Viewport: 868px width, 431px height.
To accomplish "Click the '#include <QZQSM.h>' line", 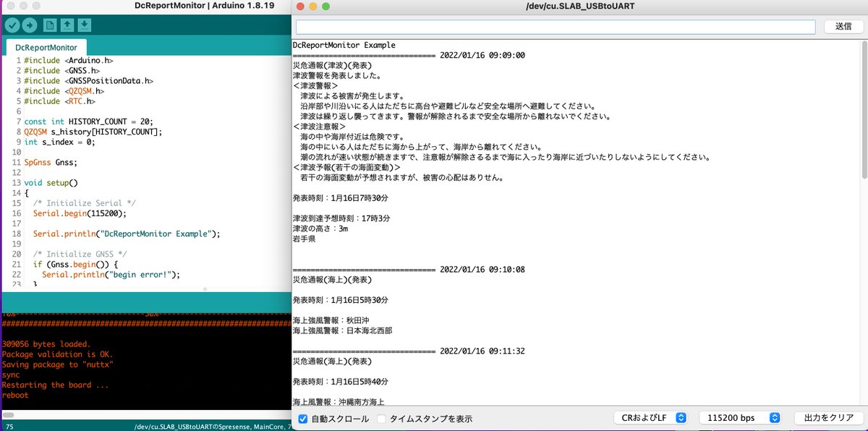I will point(64,91).
